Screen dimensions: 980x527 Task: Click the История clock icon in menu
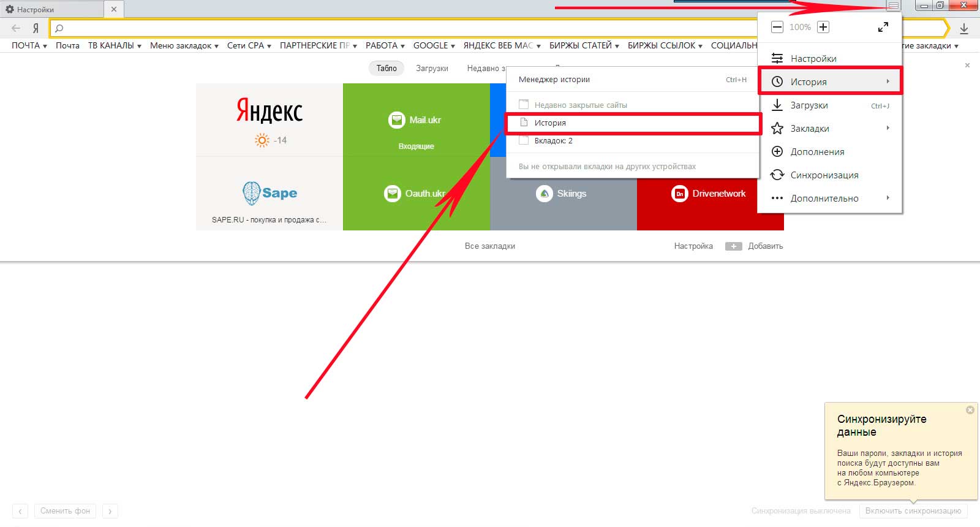click(x=777, y=82)
